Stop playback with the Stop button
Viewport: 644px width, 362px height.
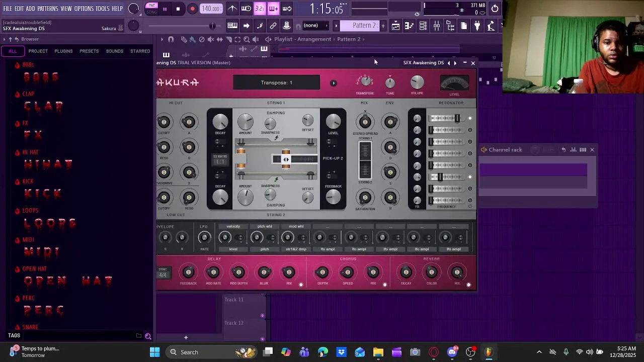point(178,9)
